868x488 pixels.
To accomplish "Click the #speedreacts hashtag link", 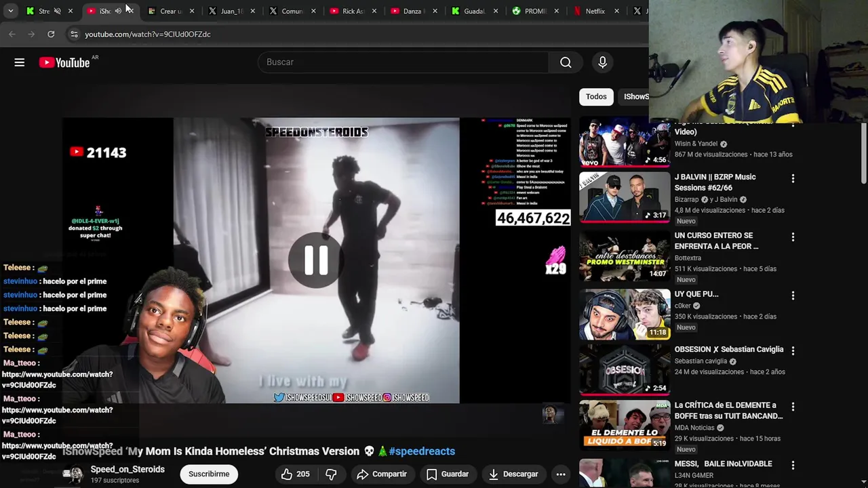I will tap(422, 451).
